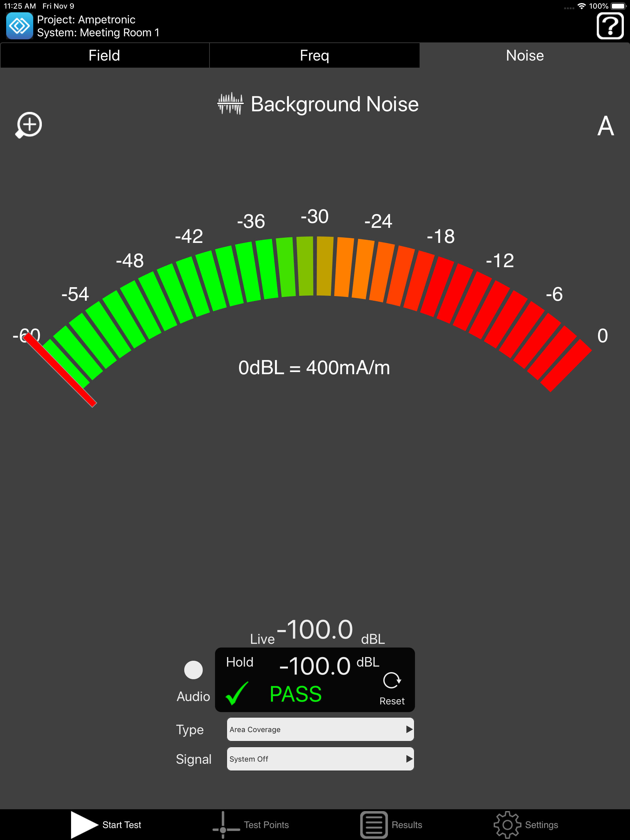The image size is (630, 840).
Task: Click the PASS result text
Action: point(296,694)
